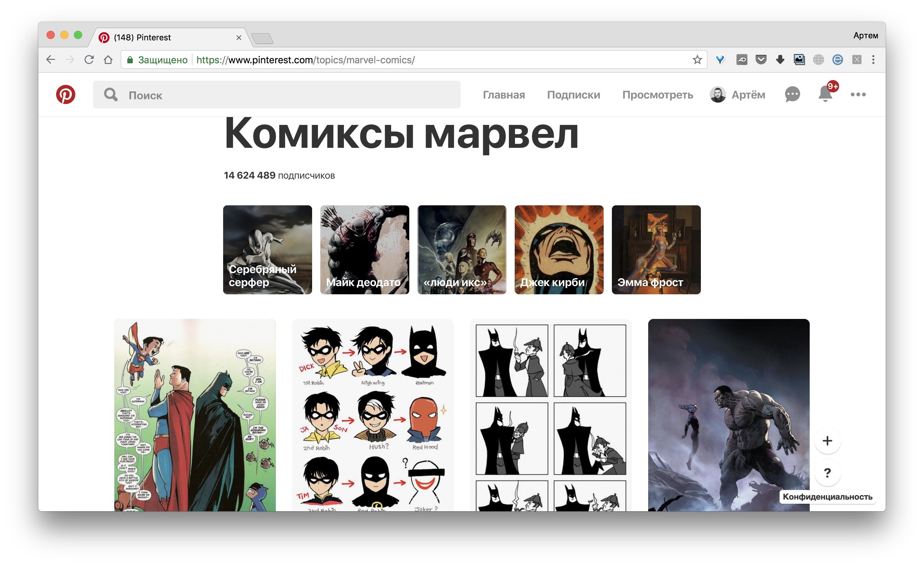Click the blue Y extension icon

pos(720,60)
